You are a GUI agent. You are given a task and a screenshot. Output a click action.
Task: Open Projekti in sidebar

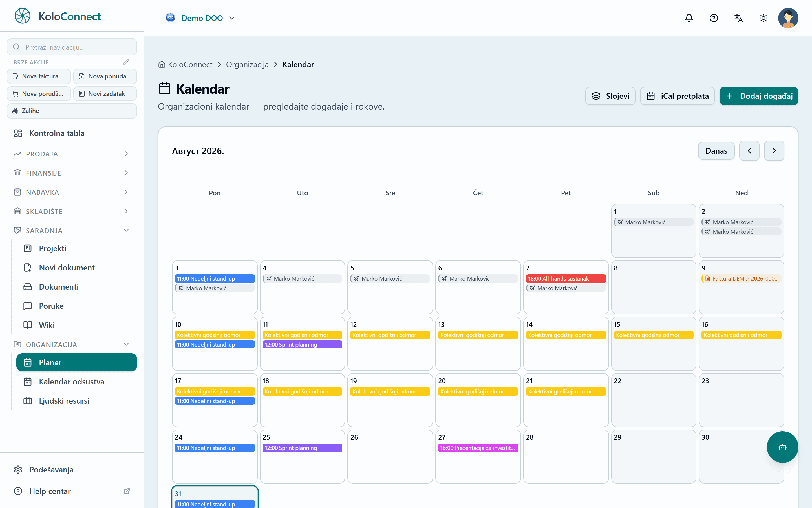(76, 248)
